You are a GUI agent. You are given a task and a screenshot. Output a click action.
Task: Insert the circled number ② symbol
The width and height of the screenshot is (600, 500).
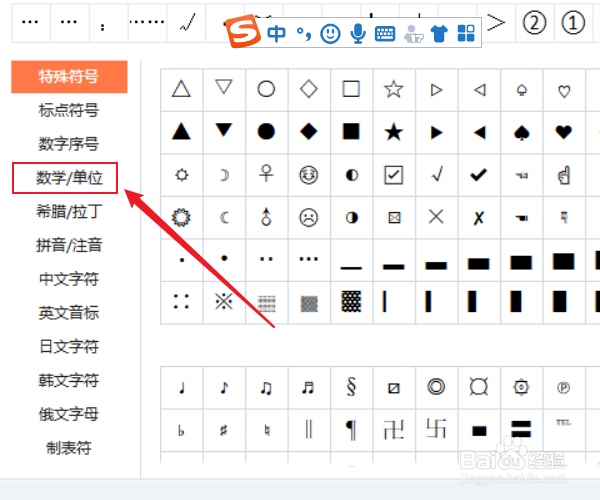coord(535,23)
